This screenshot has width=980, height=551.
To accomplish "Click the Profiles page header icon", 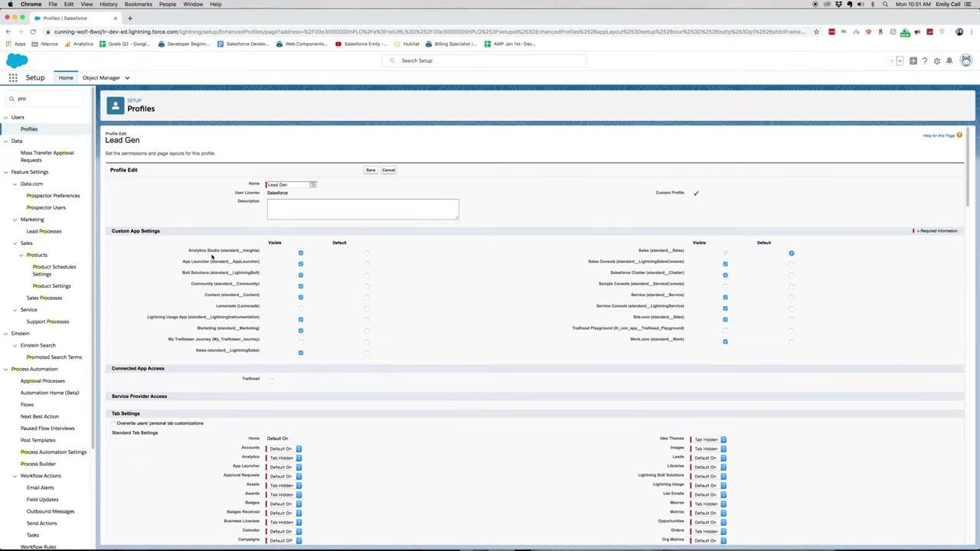I will (115, 106).
